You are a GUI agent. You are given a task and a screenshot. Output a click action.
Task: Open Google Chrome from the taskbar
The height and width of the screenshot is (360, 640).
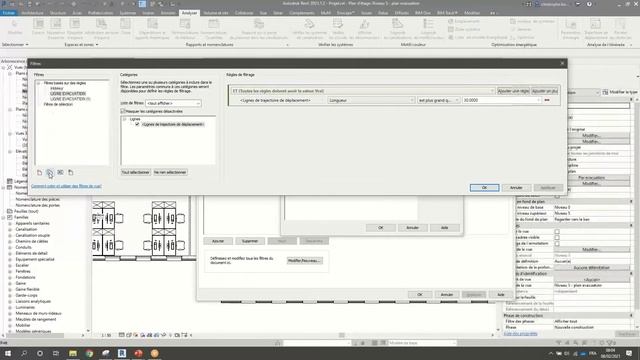89,353
